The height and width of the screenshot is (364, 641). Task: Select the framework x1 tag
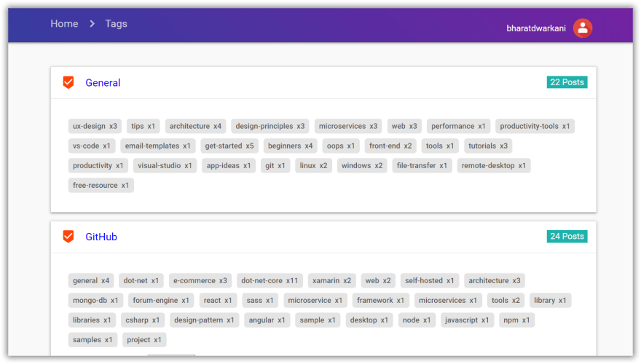tap(380, 300)
